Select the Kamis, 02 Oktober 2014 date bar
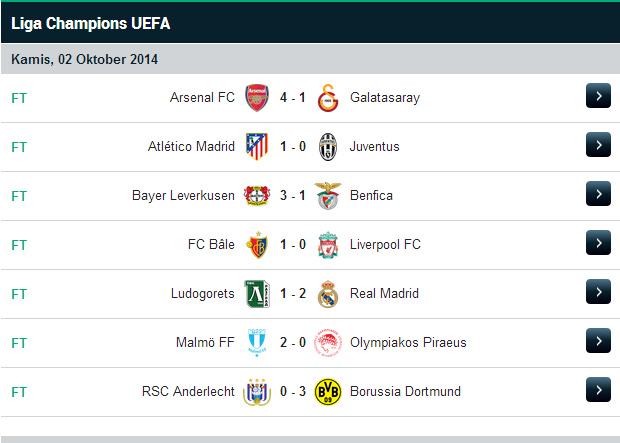 point(84,60)
